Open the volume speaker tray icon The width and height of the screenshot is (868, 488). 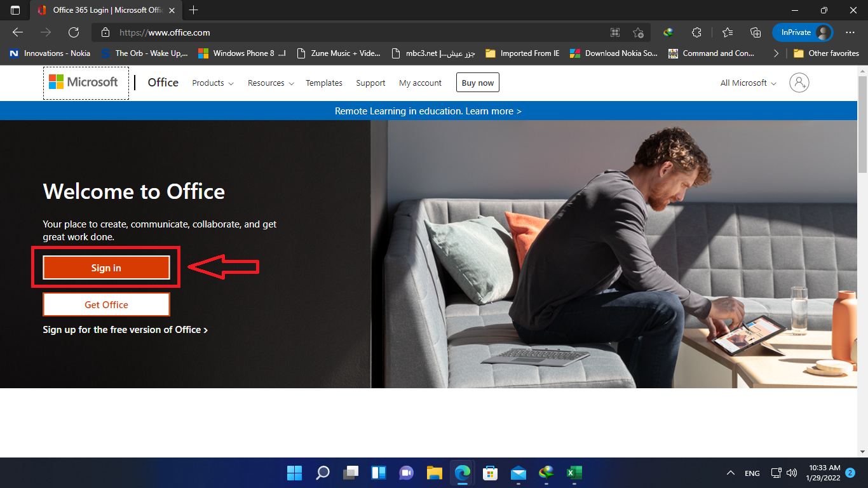tap(791, 473)
